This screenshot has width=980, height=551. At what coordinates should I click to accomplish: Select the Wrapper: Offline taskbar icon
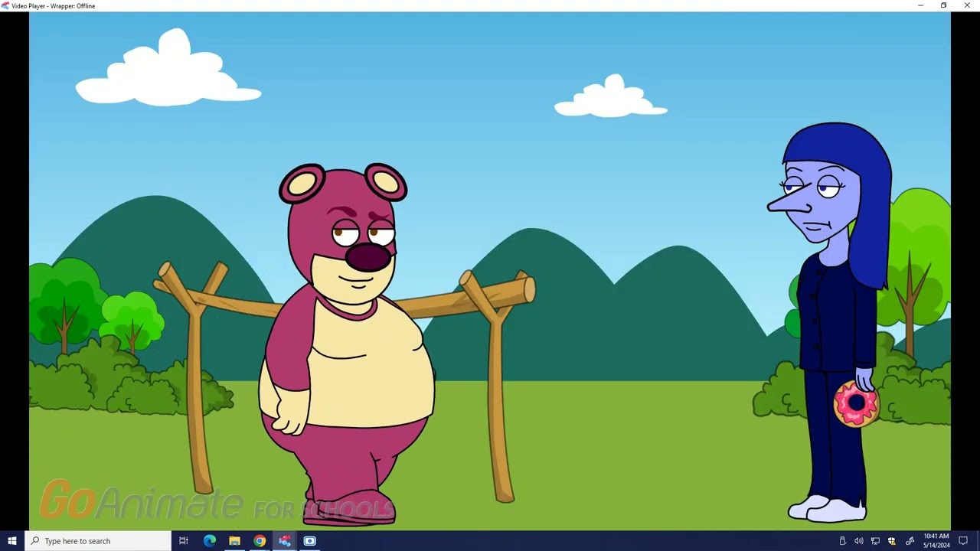[x=285, y=541]
